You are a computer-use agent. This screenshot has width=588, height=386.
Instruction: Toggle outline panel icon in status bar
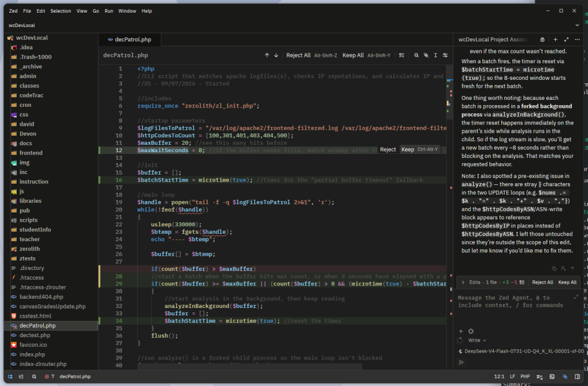21,377
